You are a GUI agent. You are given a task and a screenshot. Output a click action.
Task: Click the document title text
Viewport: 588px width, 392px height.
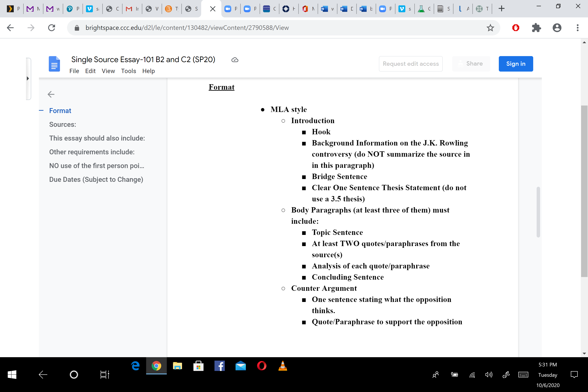(143, 60)
